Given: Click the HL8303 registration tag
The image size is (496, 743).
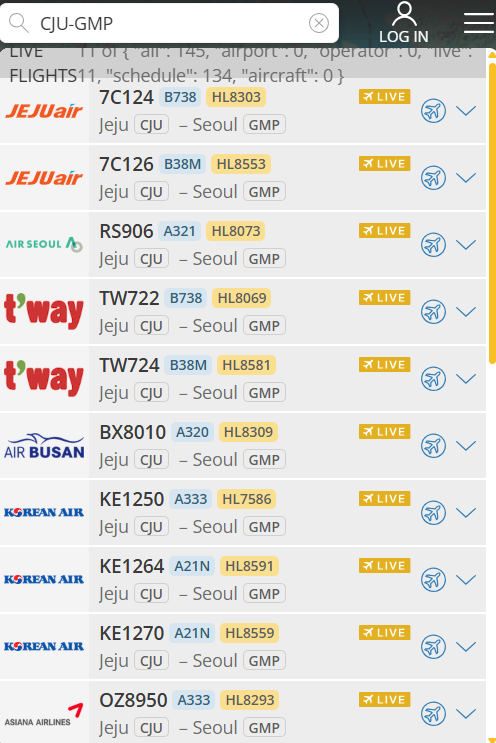Looking at the screenshot, I should 236,97.
